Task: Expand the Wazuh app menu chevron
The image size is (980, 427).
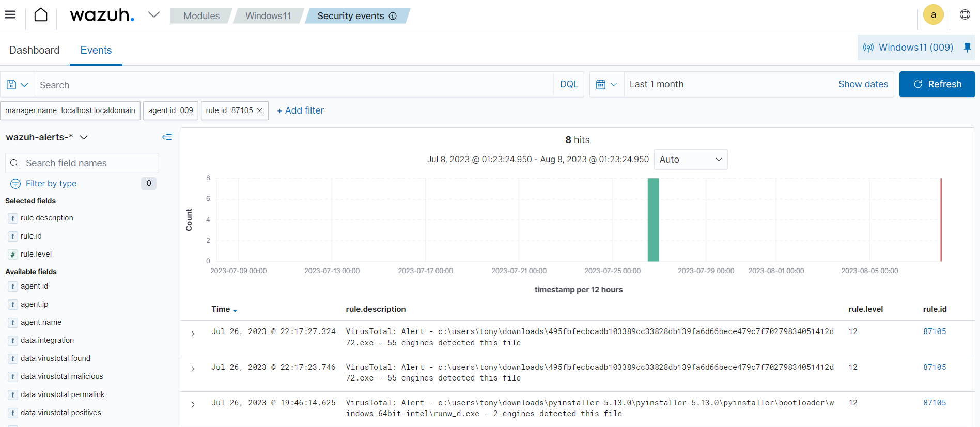Action: pyautogui.click(x=153, y=14)
